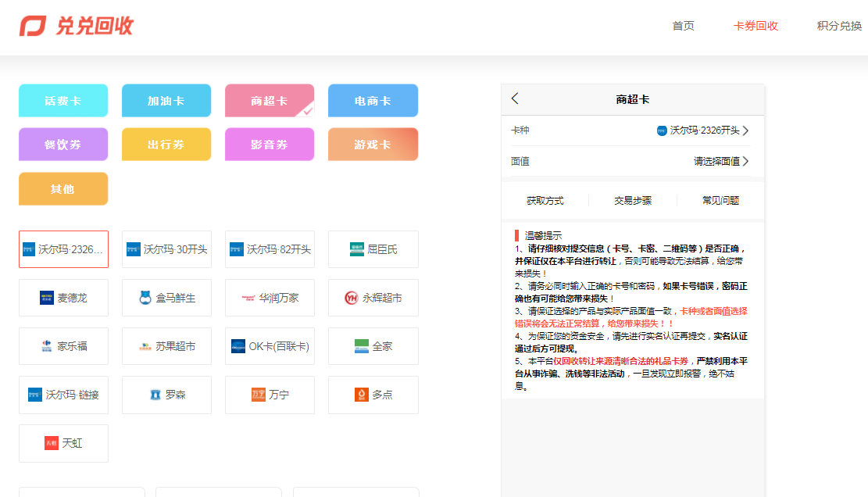The width and height of the screenshot is (868, 497).
Task: Choose the 屈臣氏 card option
Action: pyautogui.click(x=373, y=249)
